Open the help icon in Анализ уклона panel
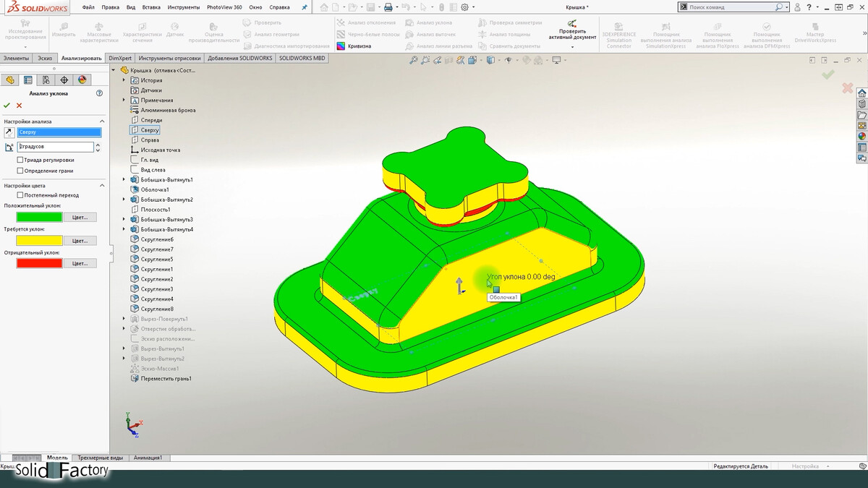The width and height of the screenshot is (868, 488). [99, 93]
